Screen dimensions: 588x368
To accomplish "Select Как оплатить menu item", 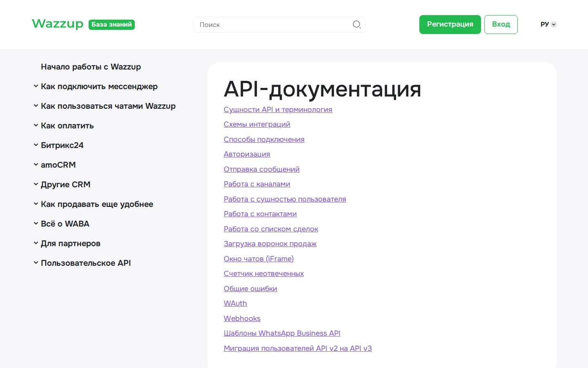I will pos(67,126).
